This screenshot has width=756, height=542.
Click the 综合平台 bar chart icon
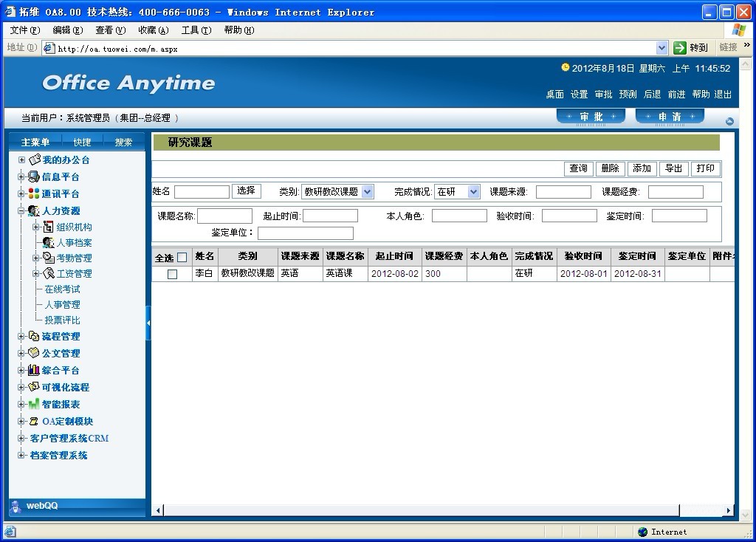click(x=34, y=370)
